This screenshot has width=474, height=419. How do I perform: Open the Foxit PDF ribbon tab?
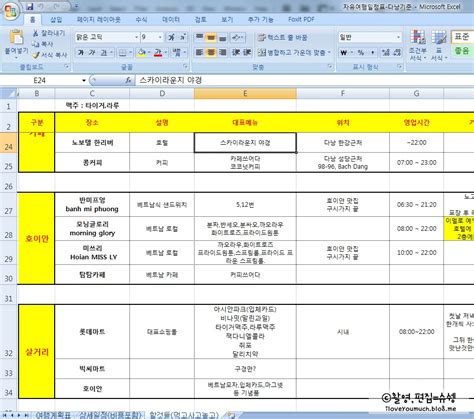[301, 20]
